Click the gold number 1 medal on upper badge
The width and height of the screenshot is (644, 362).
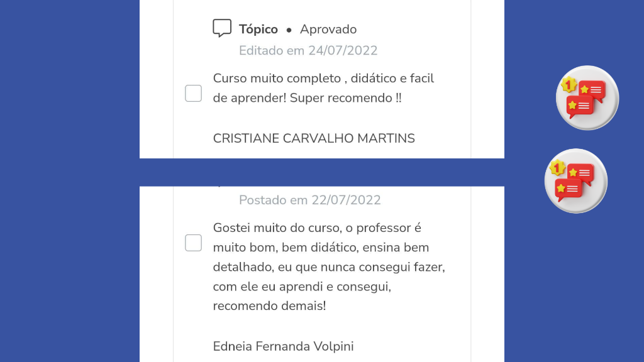point(569,84)
